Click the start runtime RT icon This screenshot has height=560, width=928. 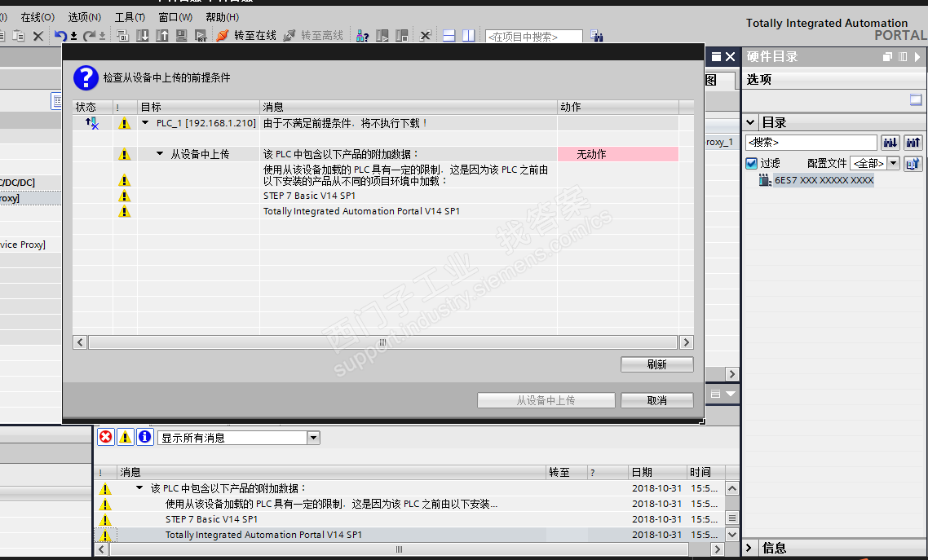coord(201,36)
